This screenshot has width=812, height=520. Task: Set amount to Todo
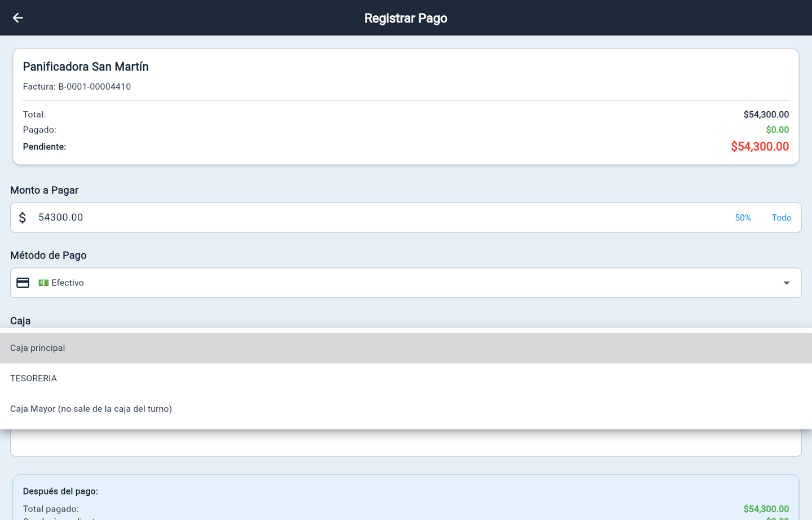pyautogui.click(x=782, y=218)
